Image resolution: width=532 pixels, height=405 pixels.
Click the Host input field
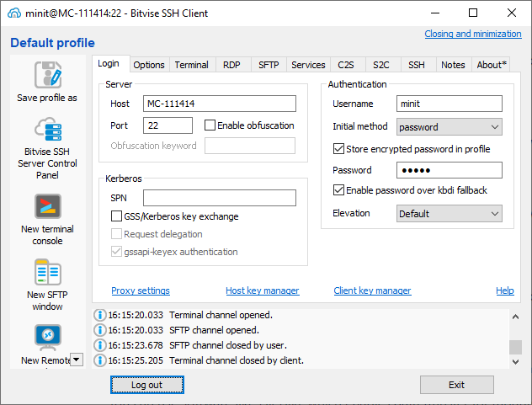coord(220,104)
